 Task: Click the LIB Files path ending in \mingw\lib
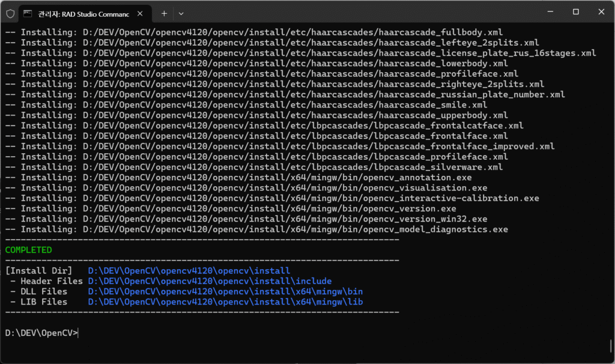[225, 302]
